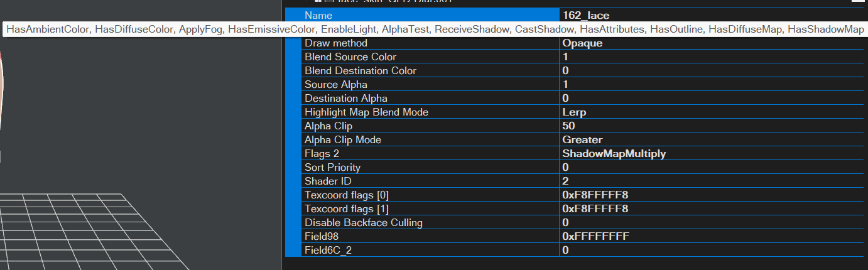
Task: Open Alpha Clip Mode Greater dropdown
Action: coord(713,139)
